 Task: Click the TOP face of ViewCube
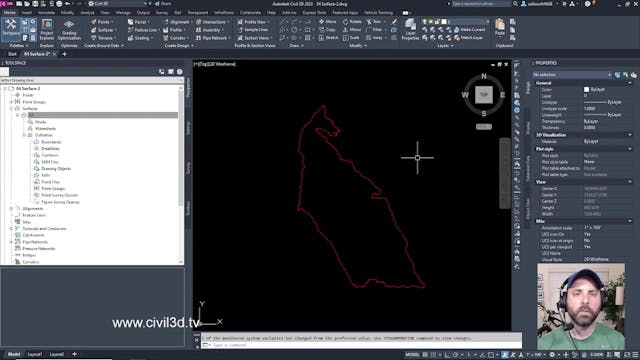484,95
